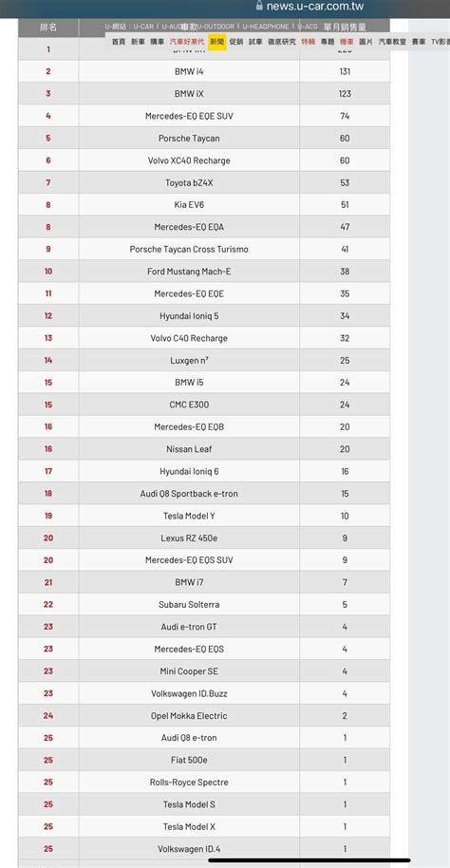
Task: Open the 汽車好業代 link
Action: click(187, 42)
